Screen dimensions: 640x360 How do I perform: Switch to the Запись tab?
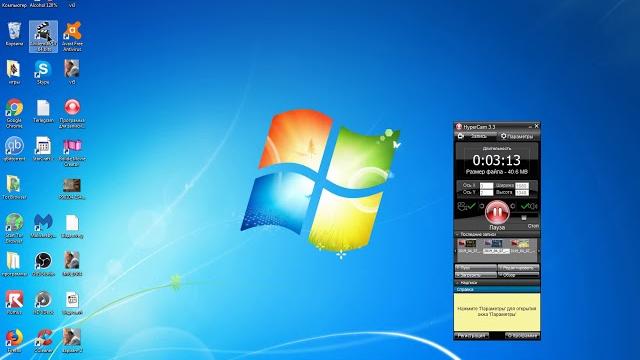pos(476,136)
